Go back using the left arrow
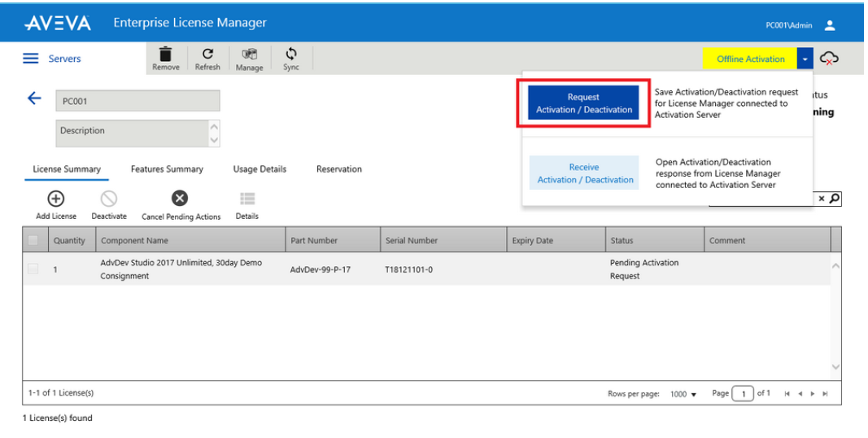Image resolution: width=868 pixels, height=438 pixels. click(x=34, y=99)
